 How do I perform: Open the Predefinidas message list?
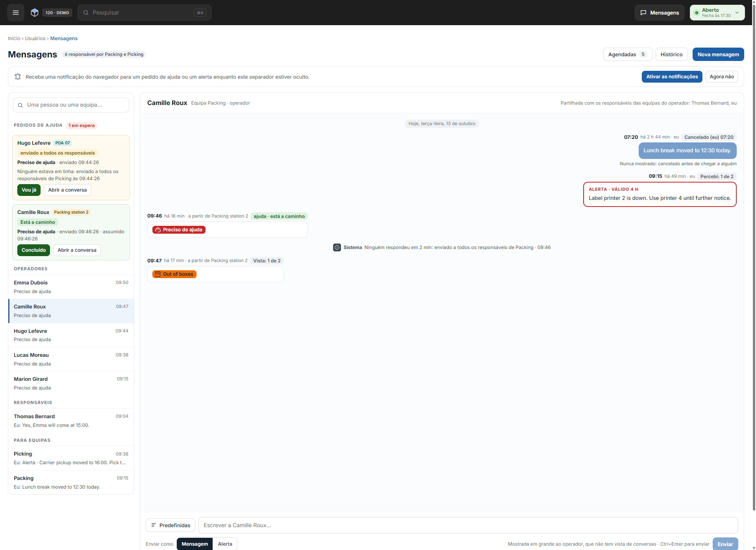point(170,525)
